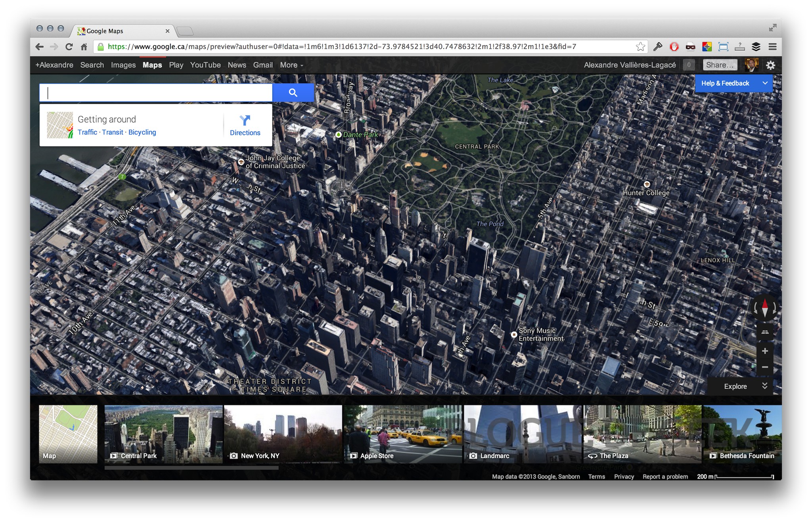Zoom out with the minus button

pyautogui.click(x=765, y=367)
